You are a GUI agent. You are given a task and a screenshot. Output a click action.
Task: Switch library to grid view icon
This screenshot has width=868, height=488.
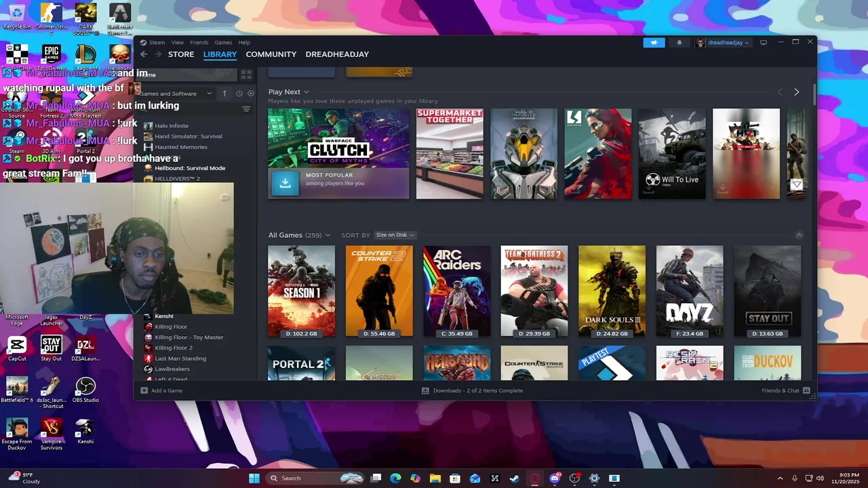(246, 75)
